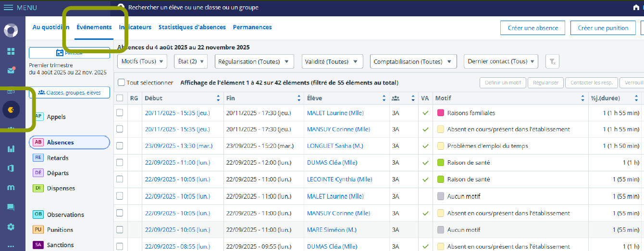Open the 'Validité (Toutes)' dropdown
The image size is (644, 251).
click(x=333, y=61)
